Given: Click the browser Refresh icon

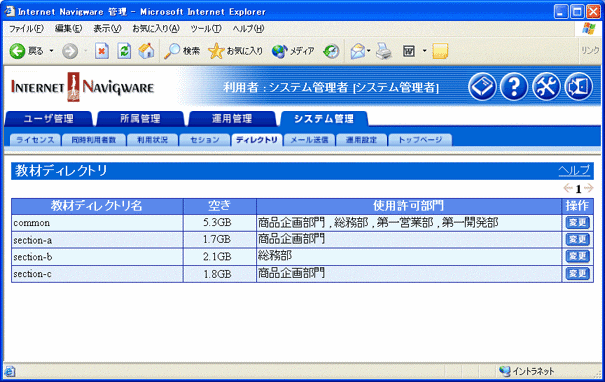Looking at the screenshot, I should [124, 51].
